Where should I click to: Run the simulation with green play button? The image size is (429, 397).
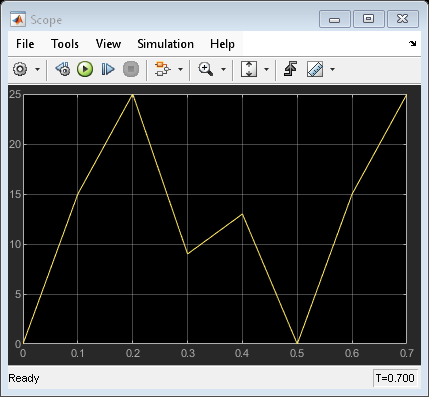click(85, 69)
